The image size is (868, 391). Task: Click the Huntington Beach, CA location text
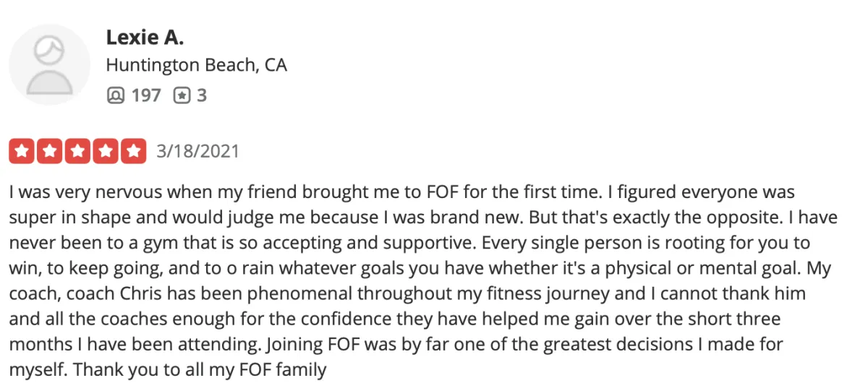pos(196,65)
